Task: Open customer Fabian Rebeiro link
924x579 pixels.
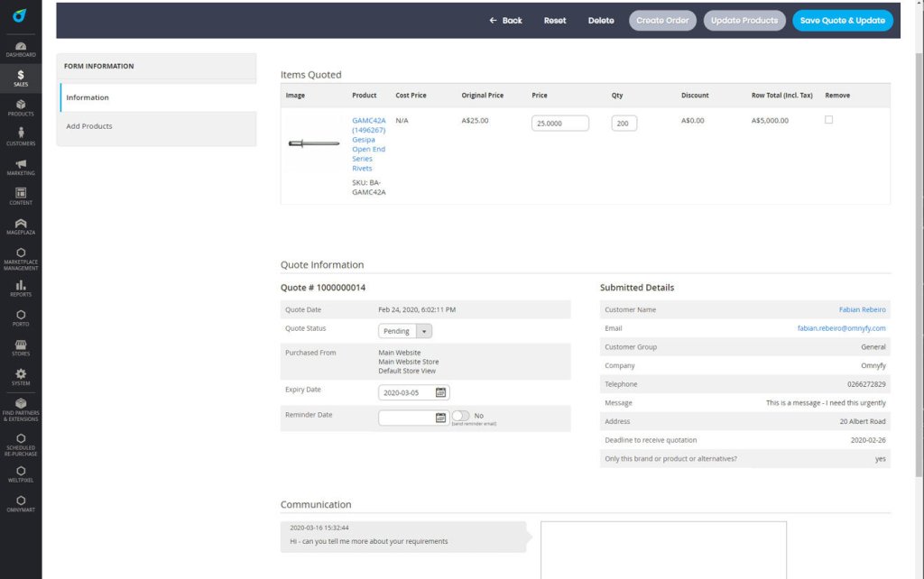Action: coord(862,310)
